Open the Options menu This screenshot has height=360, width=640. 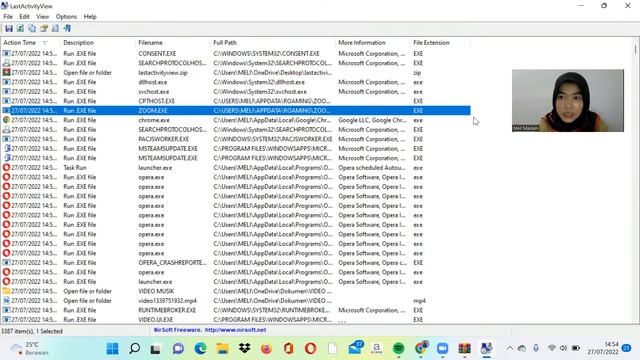coord(66,17)
